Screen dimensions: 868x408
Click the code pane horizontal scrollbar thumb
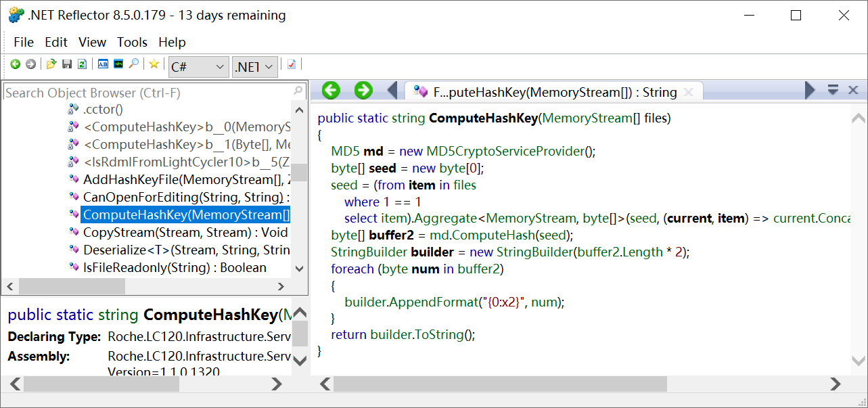pyautogui.click(x=500, y=384)
